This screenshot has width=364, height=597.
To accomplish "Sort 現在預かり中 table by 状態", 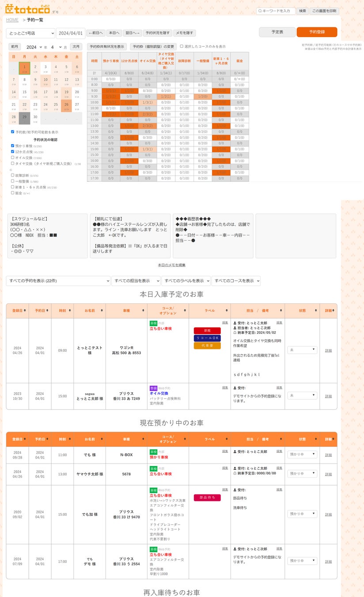I will (302, 439).
